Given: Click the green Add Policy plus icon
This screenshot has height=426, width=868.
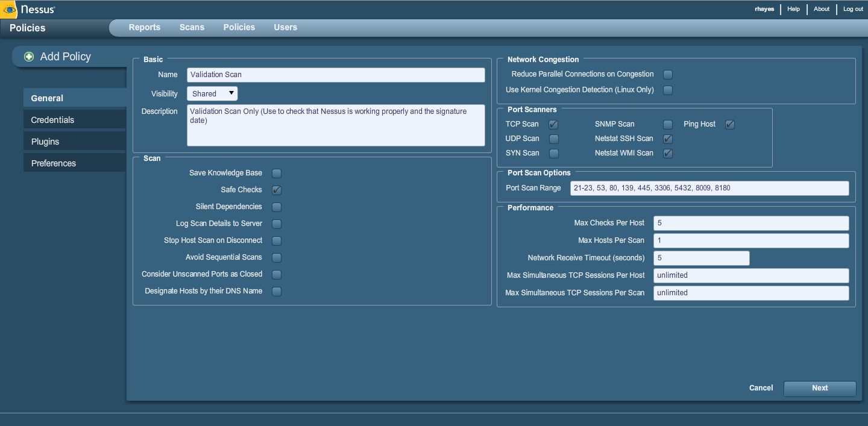Looking at the screenshot, I should 29,57.
